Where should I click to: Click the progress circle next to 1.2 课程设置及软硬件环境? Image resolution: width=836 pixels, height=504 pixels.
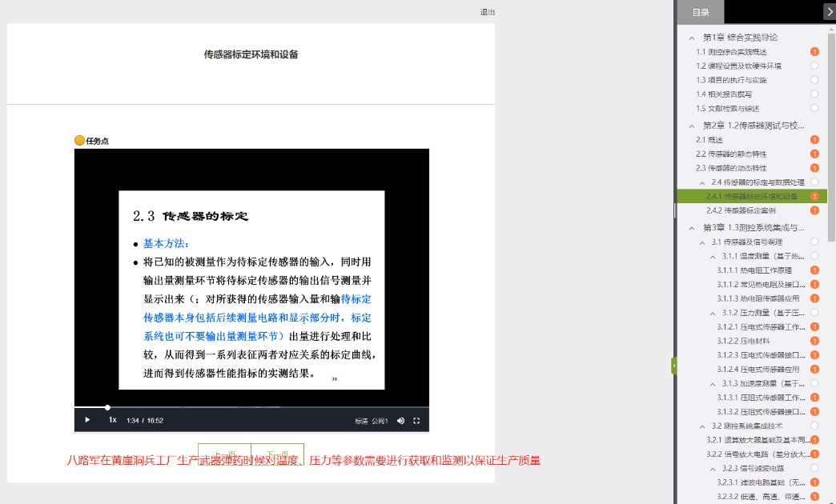coord(814,66)
